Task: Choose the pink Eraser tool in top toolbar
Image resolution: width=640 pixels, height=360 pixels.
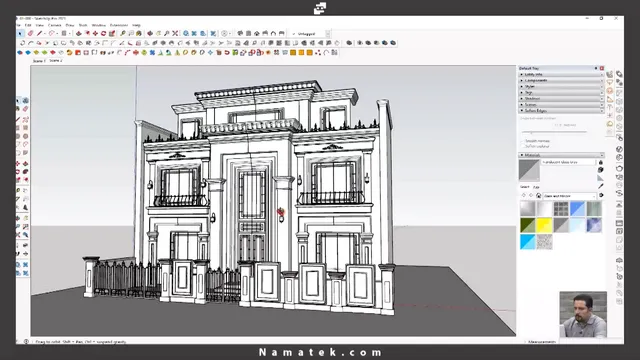Action: click(31, 33)
